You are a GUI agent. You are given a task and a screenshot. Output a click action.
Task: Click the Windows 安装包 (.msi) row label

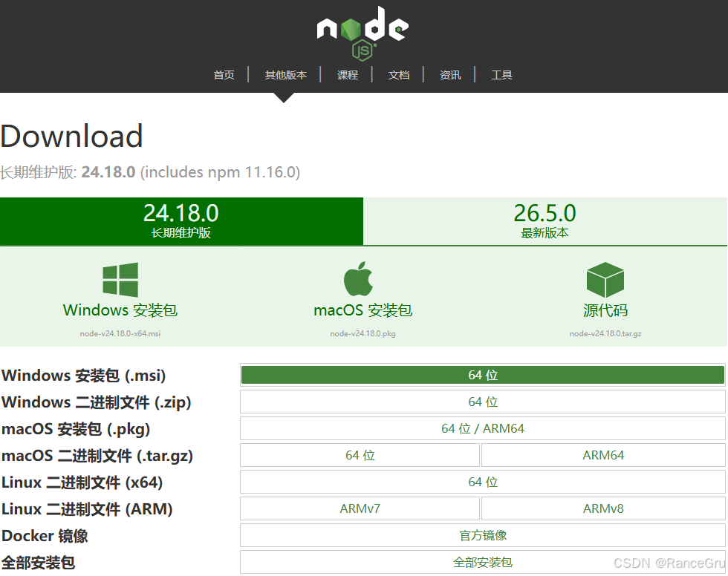(83, 375)
